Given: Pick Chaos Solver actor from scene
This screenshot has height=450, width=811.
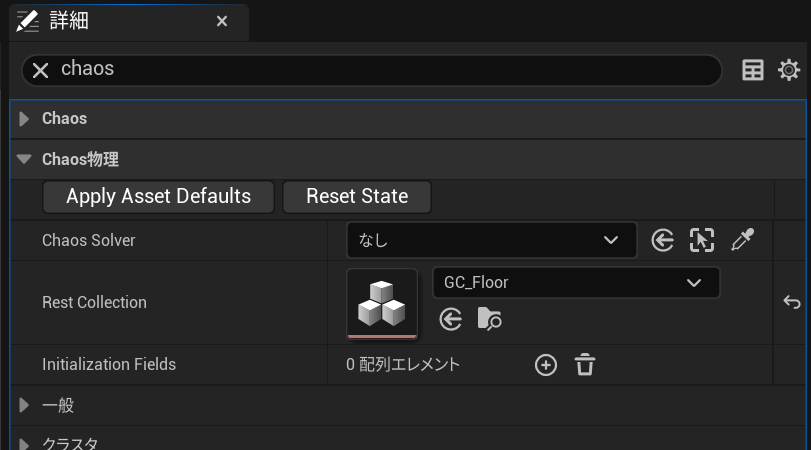Looking at the screenshot, I should (702, 240).
